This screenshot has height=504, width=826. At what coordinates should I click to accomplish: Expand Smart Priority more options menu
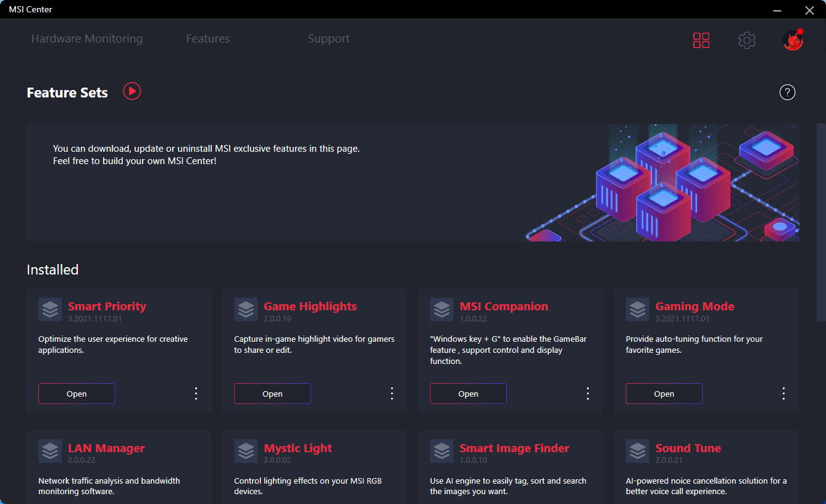tap(196, 394)
